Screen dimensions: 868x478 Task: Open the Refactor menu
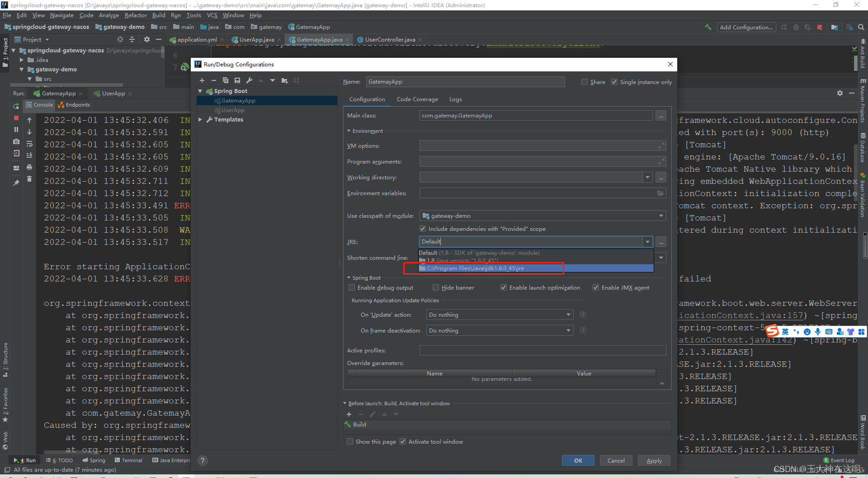click(x=136, y=15)
